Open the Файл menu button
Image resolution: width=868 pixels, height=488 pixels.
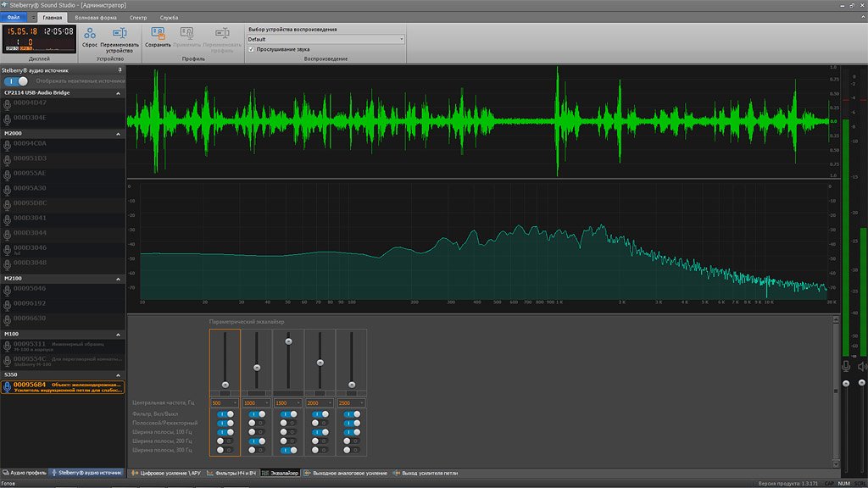14,17
